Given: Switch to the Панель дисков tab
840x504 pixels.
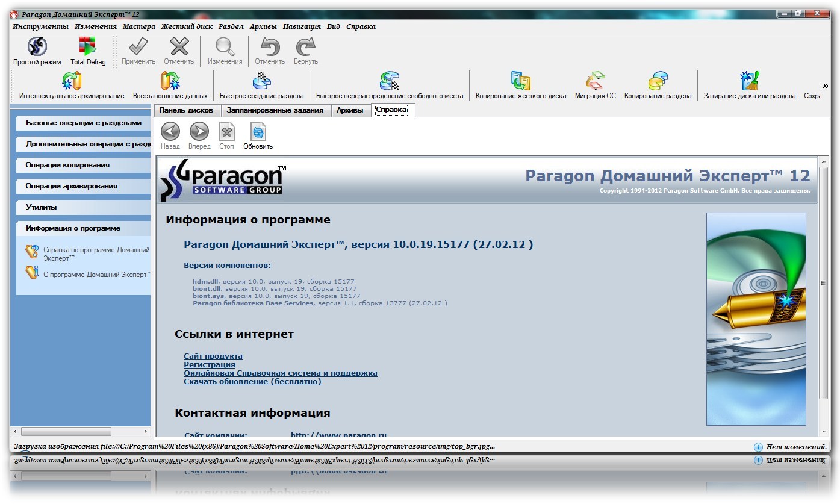Looking at the screenshot, I should pyautogui.click(x=186, y=110).
